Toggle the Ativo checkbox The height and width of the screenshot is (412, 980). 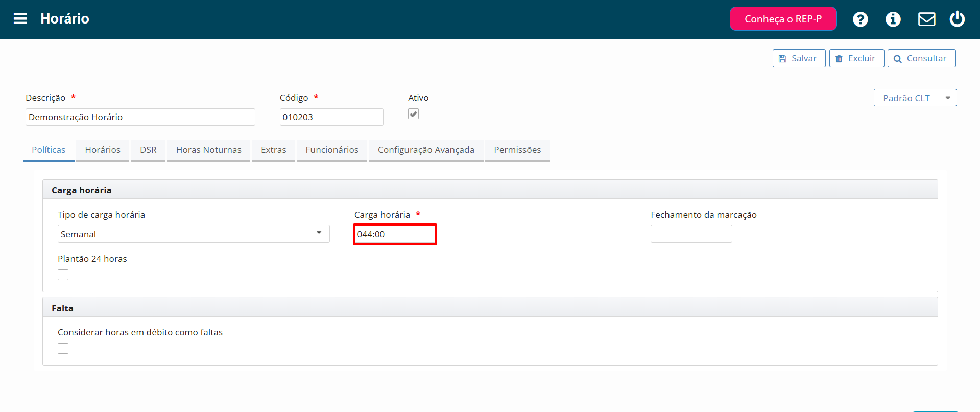[x=414, y=114]
